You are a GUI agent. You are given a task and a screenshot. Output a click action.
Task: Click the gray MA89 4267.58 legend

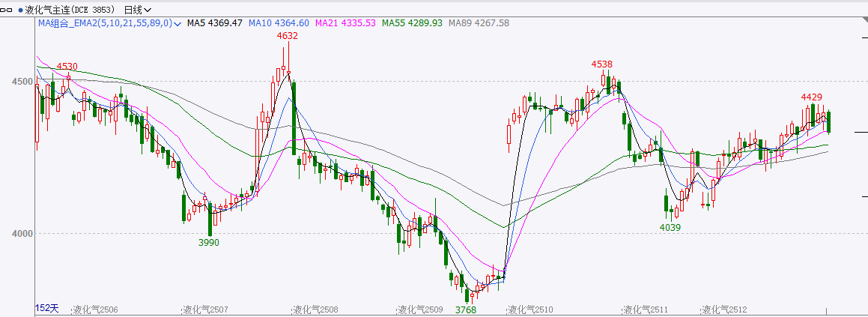pos(479,23)
